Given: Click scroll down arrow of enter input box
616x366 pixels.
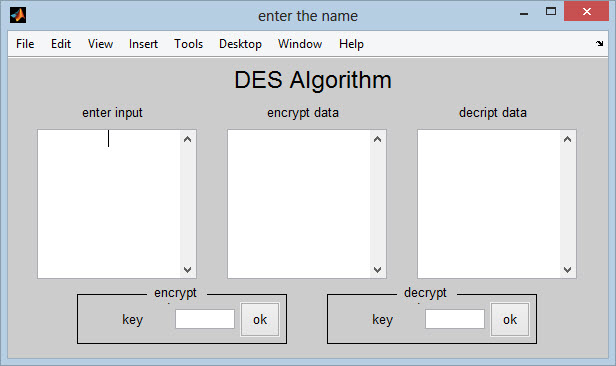Looking at the screenshot, I should click(188, 270).
